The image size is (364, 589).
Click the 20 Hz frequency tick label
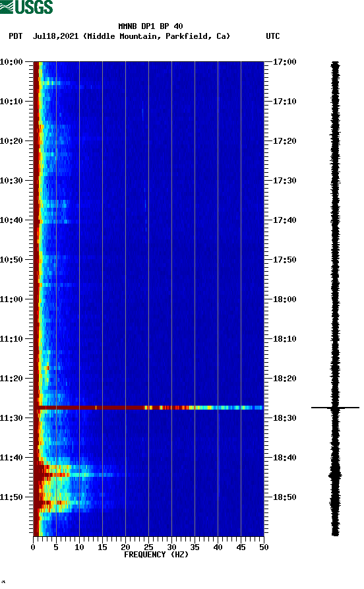pos(125,547)
